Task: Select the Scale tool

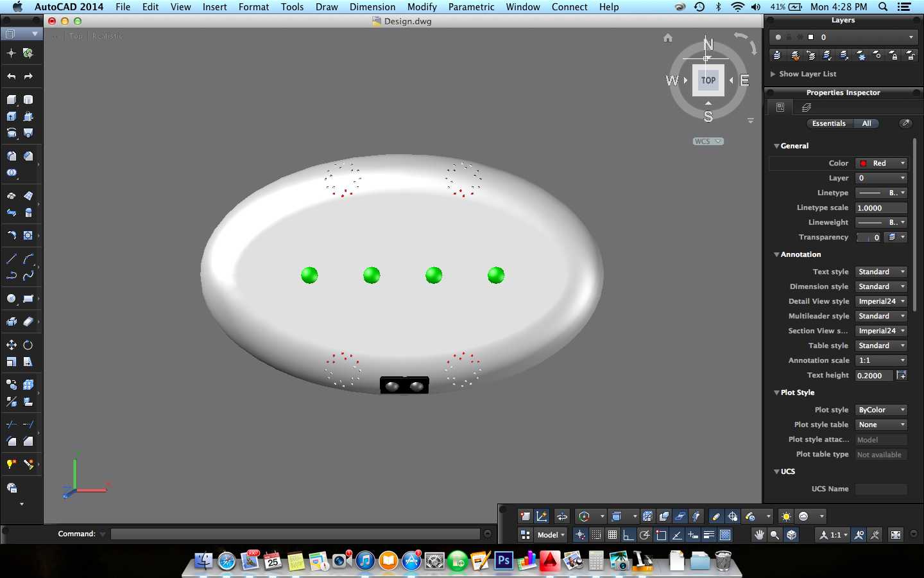Action: coord(12,362)
